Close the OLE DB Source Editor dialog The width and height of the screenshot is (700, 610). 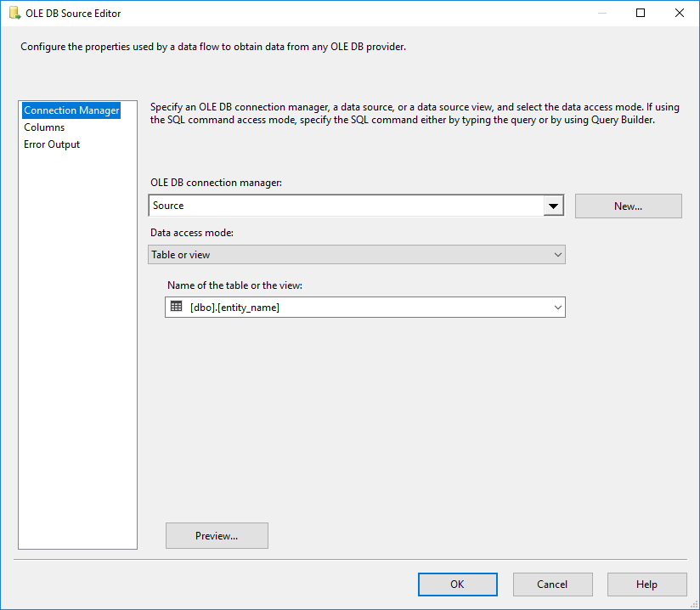(680, 13)
